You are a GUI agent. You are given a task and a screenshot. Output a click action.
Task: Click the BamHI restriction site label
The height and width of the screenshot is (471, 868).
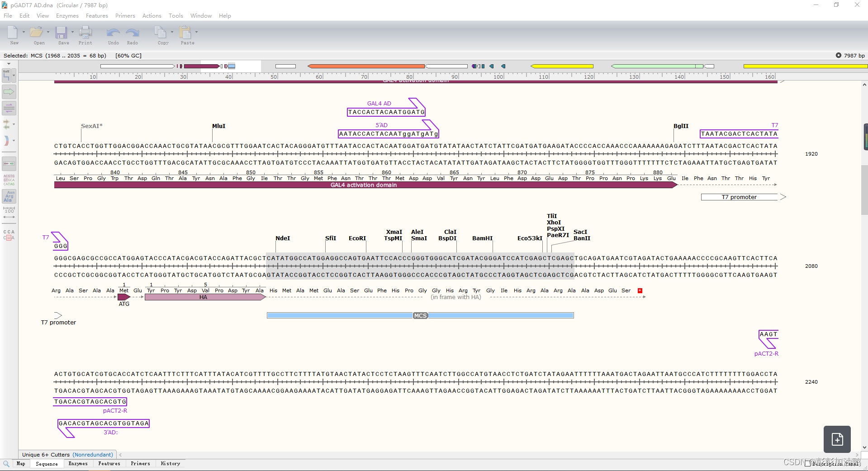pyautogui.click(x=482, y=238)
